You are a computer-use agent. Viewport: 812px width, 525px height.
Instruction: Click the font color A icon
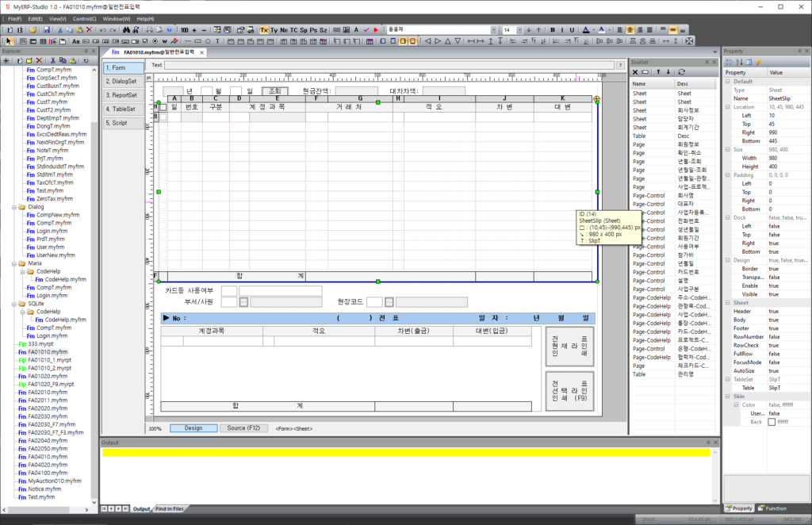pyautogui.click(x=586, y=30)
